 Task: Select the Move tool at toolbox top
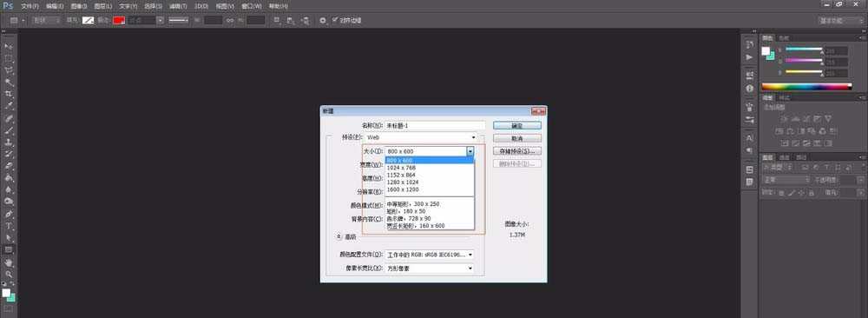(9, 46)
